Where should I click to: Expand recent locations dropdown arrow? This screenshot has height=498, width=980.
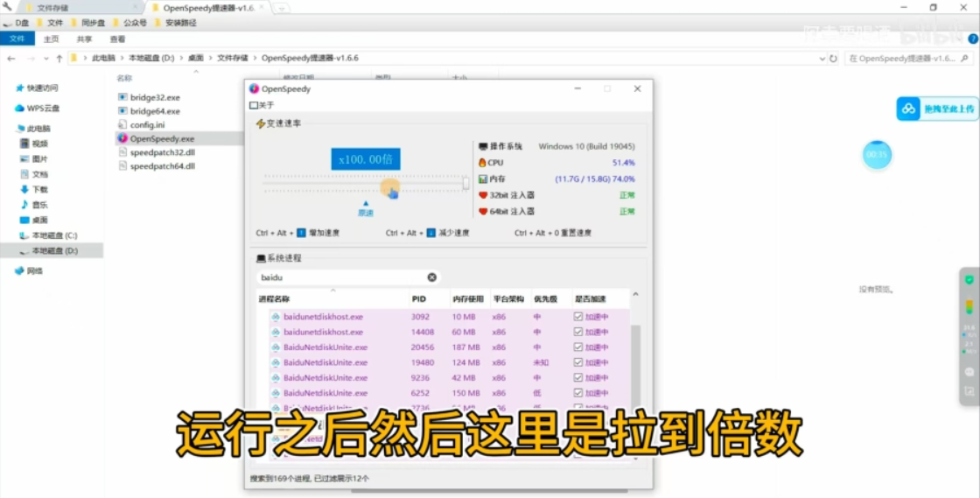(45, 59)
